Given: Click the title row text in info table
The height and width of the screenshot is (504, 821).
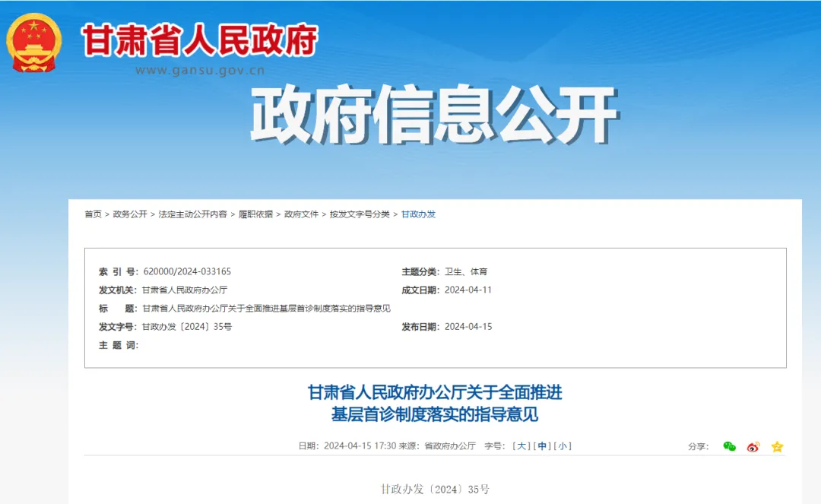Looking at the screenshot, I should (267, 309).
